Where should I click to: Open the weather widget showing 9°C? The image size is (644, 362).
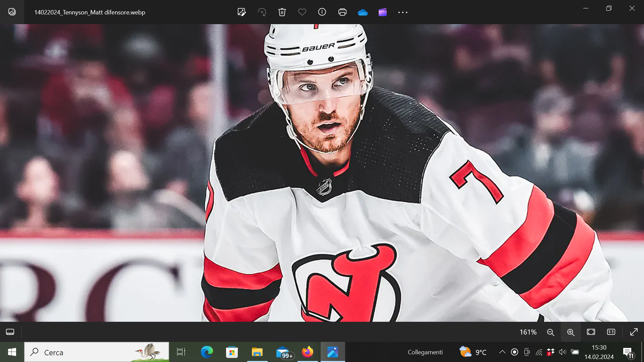point(473,352)
